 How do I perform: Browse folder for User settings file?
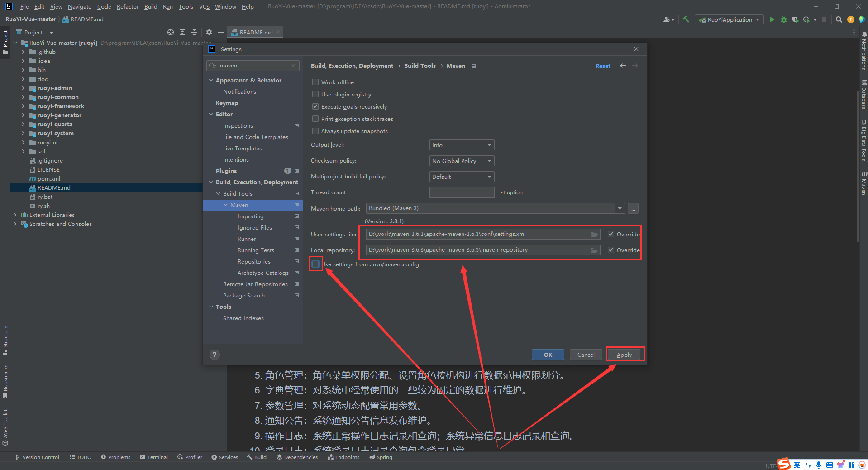(x=594, y=234)
